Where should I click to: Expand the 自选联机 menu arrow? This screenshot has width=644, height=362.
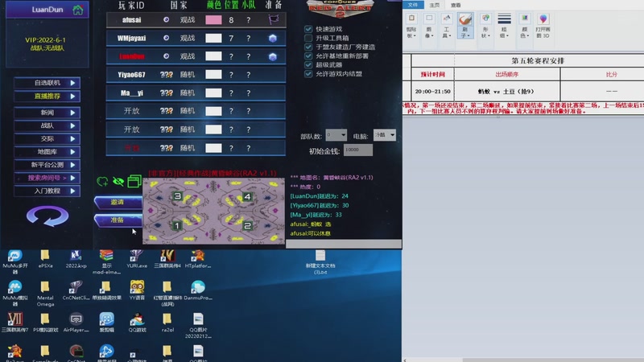point(72,83)
